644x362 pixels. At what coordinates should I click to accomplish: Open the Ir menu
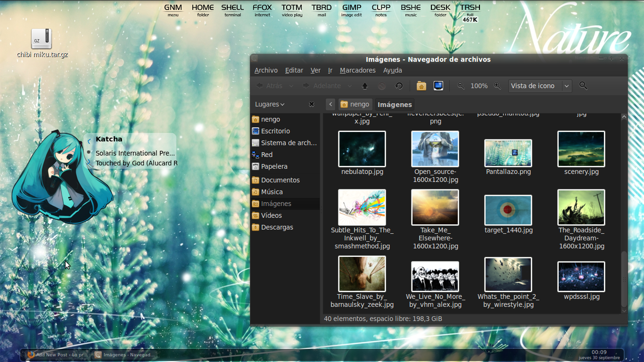pos(330,70)
